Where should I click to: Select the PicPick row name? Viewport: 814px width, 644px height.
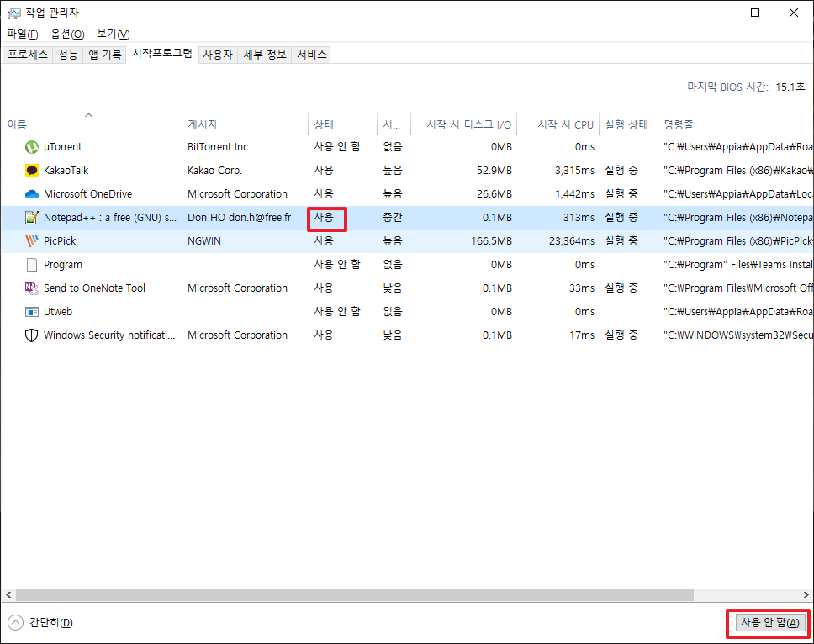pos(60,240)
